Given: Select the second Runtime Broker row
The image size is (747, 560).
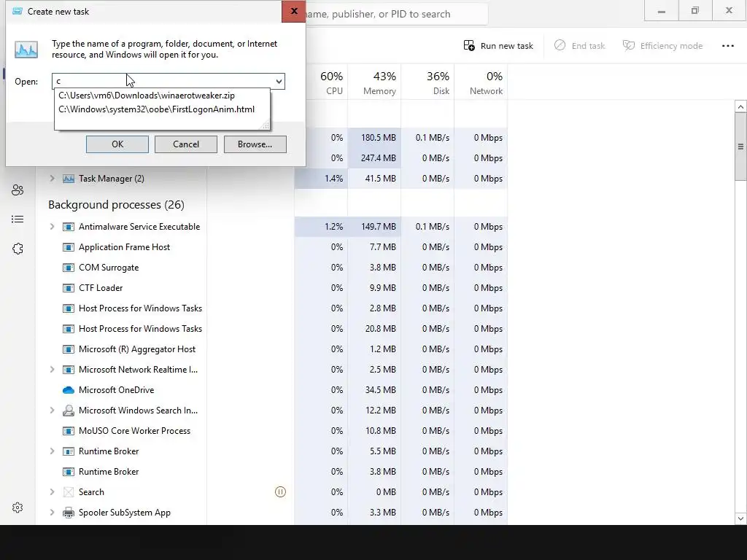Looking at the screenshot, I should (x=271, y=472).
